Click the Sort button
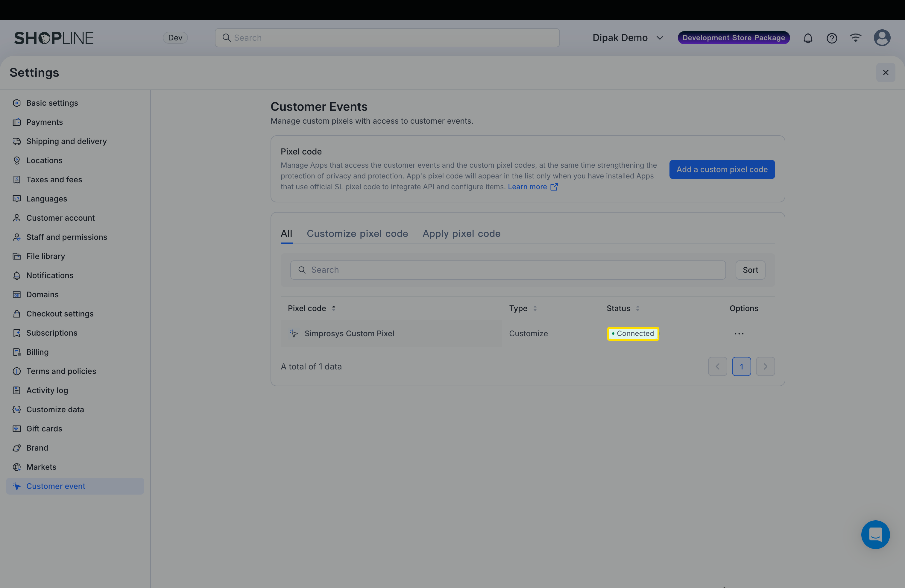The width and height of the screenshot is (905, 588). click(750, 270)
